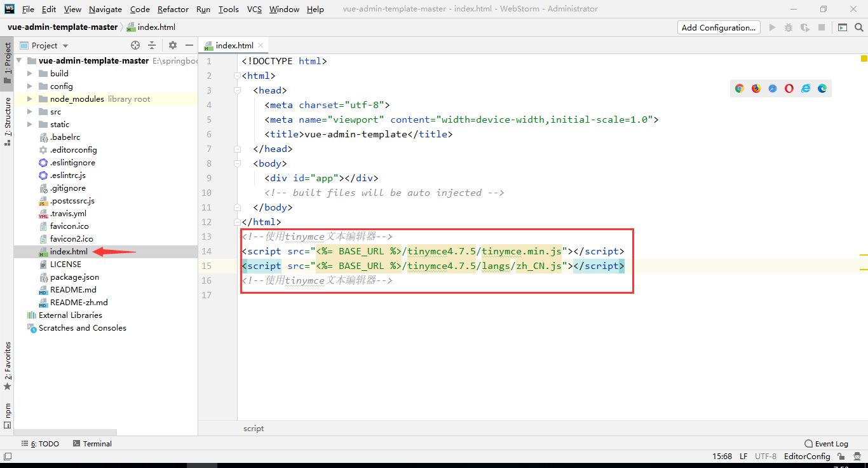Click the inspections profile icon in status bar
The image size is (868, 468).
857,456
